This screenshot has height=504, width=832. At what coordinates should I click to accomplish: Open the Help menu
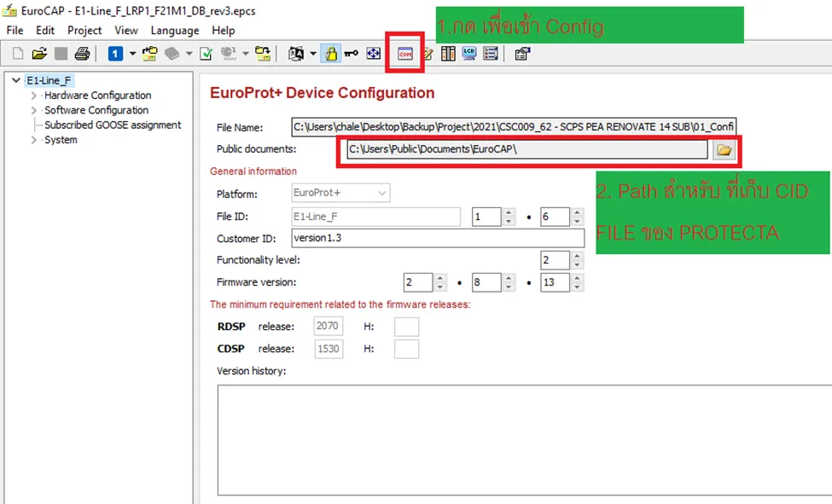pyautogui.click(x=224, y=30)
